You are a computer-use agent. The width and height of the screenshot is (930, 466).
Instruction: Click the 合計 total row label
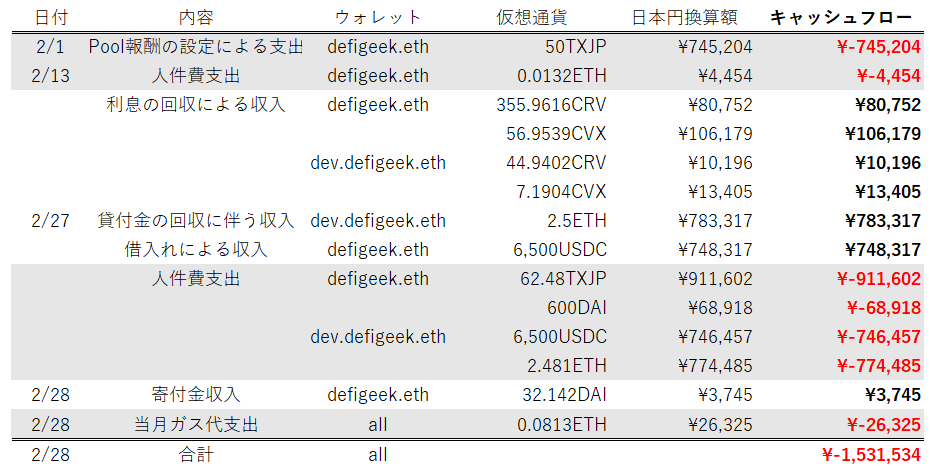(x=196, y=455)
